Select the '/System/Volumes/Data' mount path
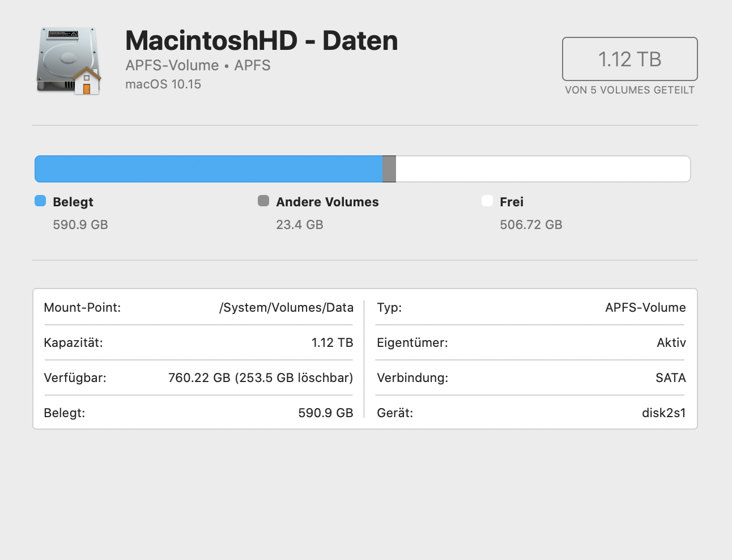 [x=286, y=307]
